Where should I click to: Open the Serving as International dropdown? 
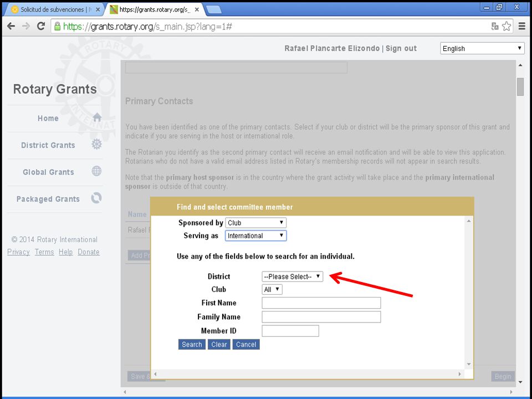(255, 236)
